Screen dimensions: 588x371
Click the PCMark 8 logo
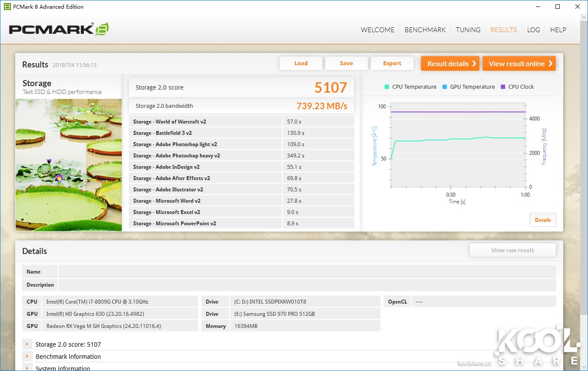[x=59, y=29]
